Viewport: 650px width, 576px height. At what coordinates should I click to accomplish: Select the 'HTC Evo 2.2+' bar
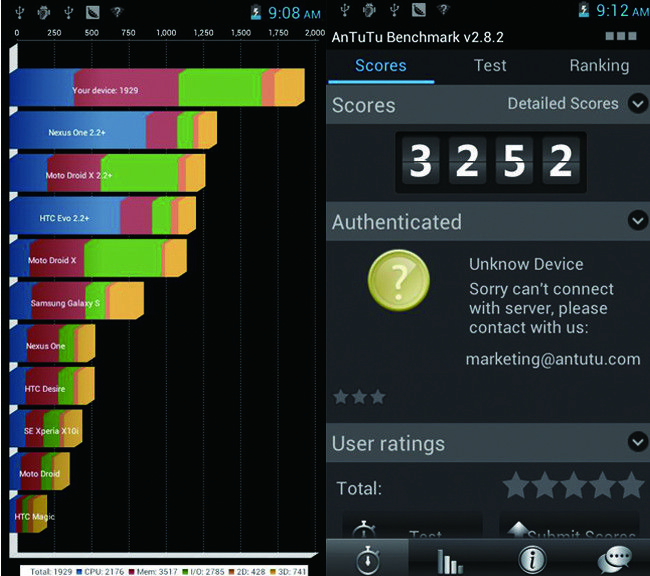click(x=103, y=215)
